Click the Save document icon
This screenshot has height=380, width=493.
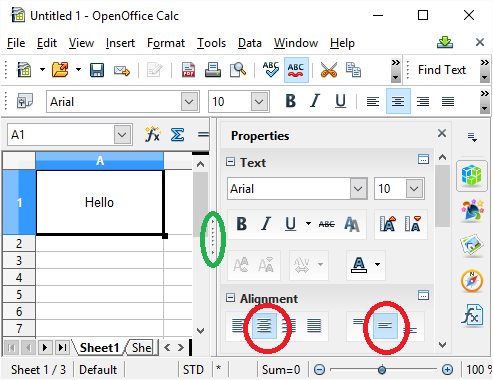point(97,70)
